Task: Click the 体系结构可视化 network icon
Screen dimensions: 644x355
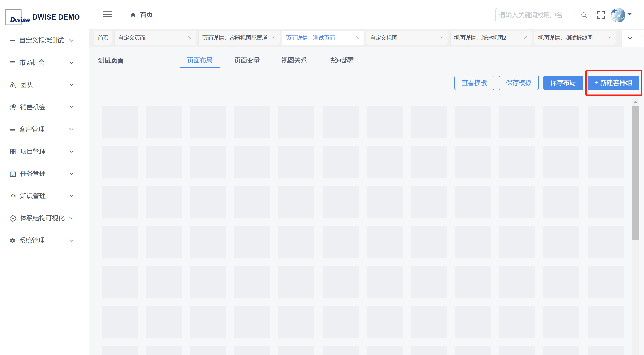Action: pyautogui.click(x=13, y=218)
